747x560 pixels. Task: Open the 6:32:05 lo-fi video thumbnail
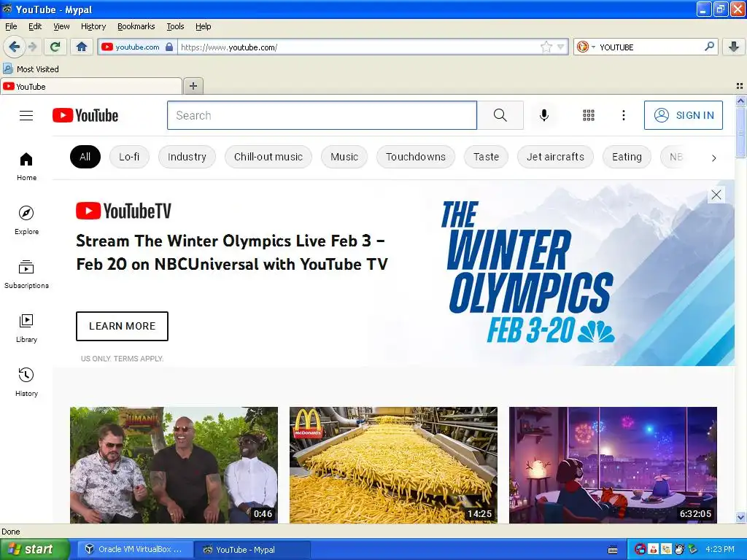[x=613, y=464]
